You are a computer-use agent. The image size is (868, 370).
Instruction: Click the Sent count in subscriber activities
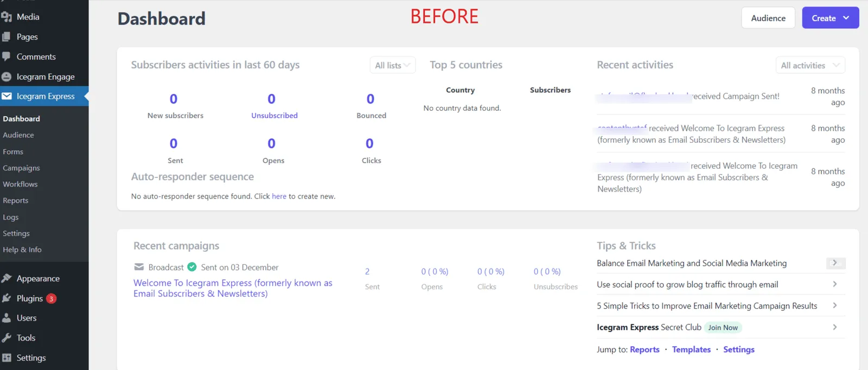click(x=174, y=143)
